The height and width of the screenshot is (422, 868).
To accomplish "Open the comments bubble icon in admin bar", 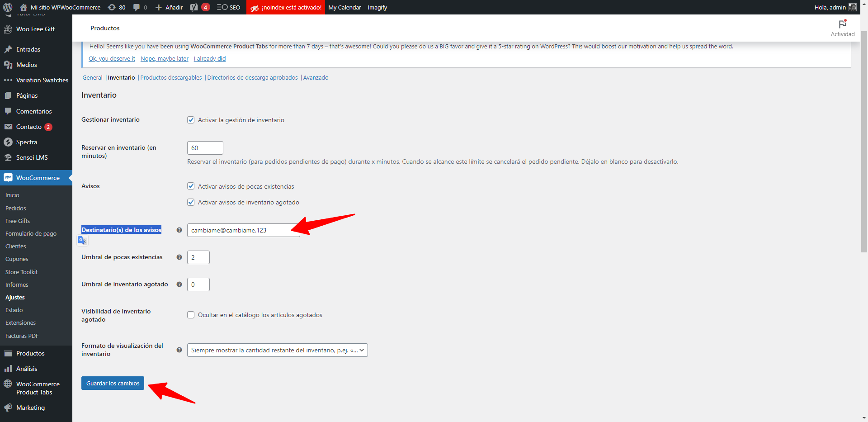I will pyautogui.click(x=137, y=8).
